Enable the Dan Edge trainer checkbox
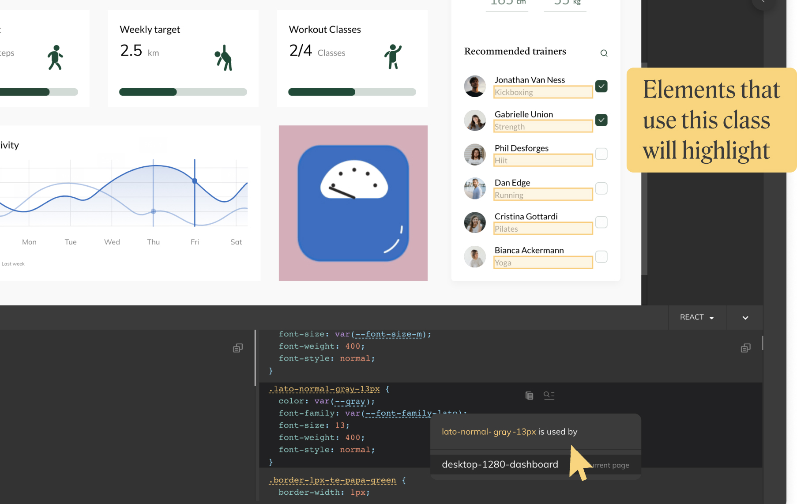 [x=601, y=188]
